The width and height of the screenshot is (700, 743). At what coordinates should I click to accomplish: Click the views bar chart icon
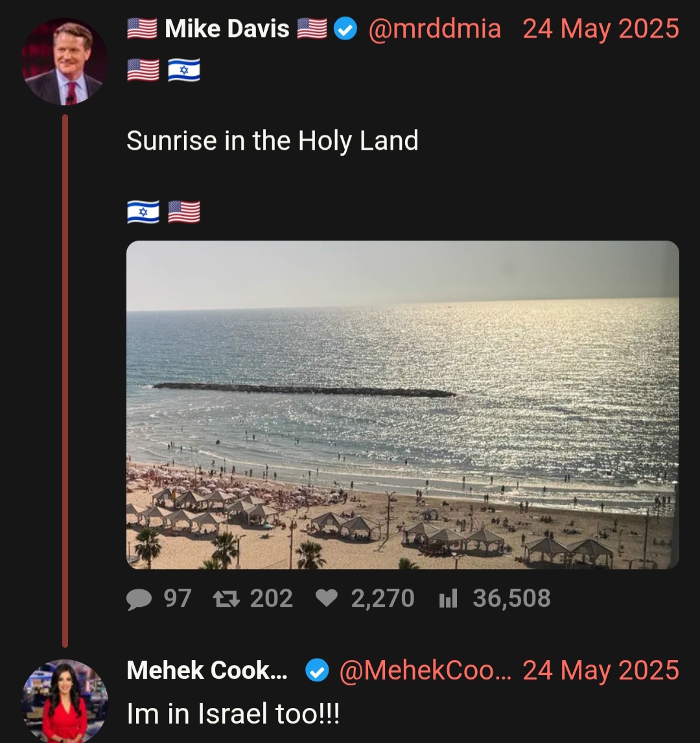coord(448,598)
